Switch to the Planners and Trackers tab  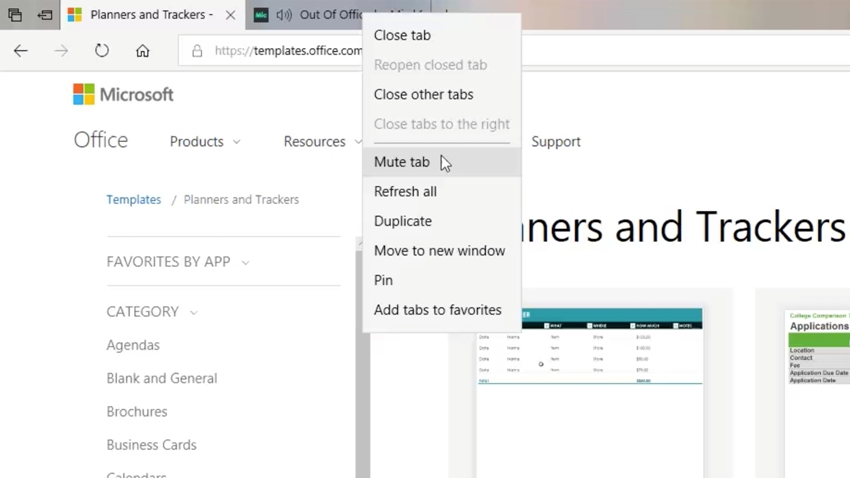[x=152, y=15]
